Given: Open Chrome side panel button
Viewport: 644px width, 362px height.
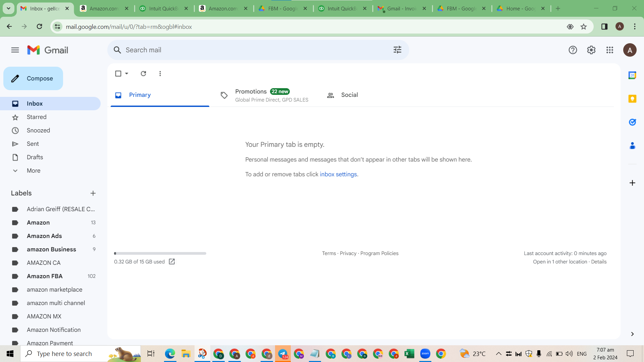Looking at the screenshot, I should [604, 26].
